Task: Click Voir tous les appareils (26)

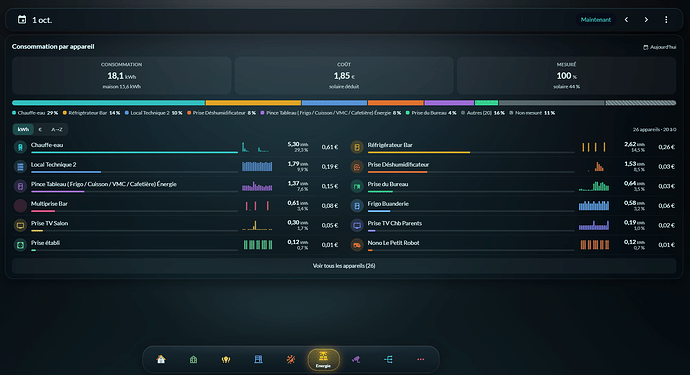Action: (x=344, y=266)
